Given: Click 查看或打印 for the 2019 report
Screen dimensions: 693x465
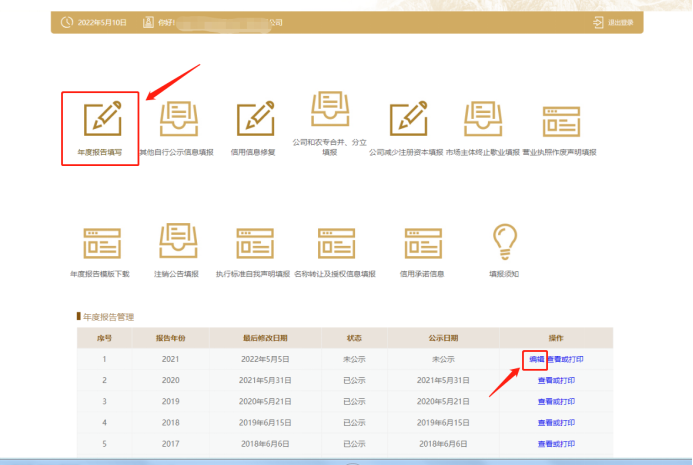Looking at the screenshot, I should [x=556, y=402].
